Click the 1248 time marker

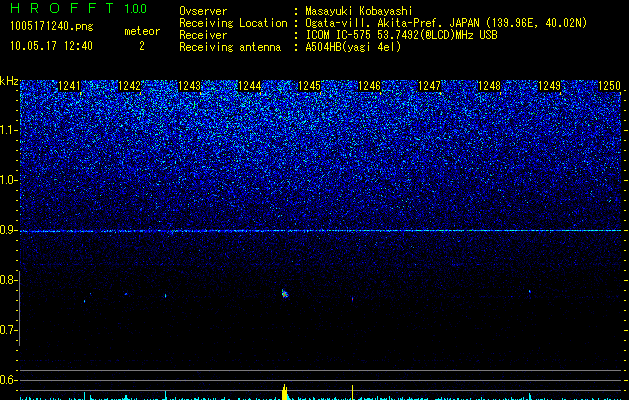click(490, 86)
